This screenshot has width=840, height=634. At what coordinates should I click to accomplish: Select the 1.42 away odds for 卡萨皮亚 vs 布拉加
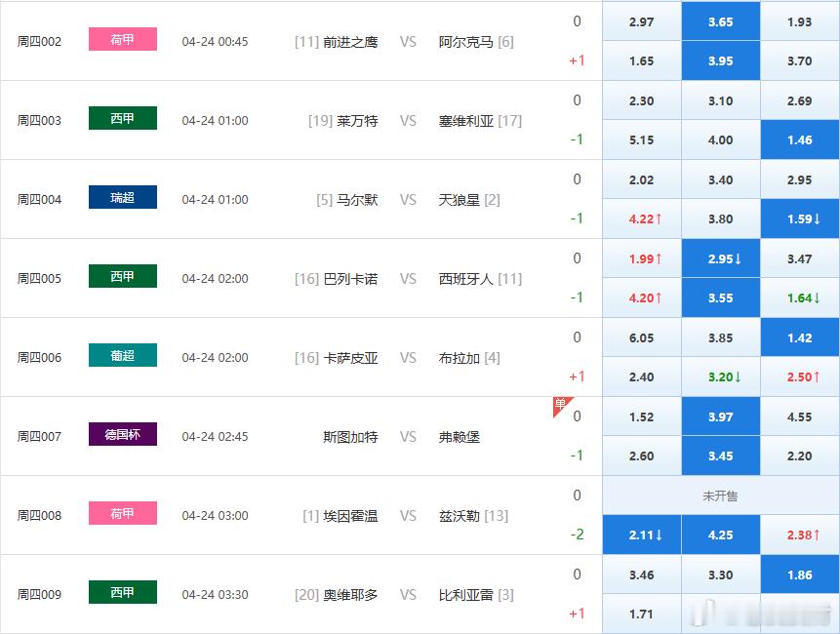[799, 337]
